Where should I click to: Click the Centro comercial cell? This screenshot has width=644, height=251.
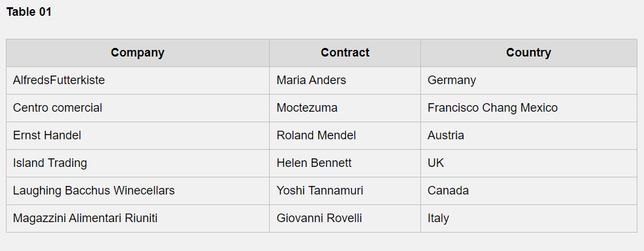(x=137, y=108)
